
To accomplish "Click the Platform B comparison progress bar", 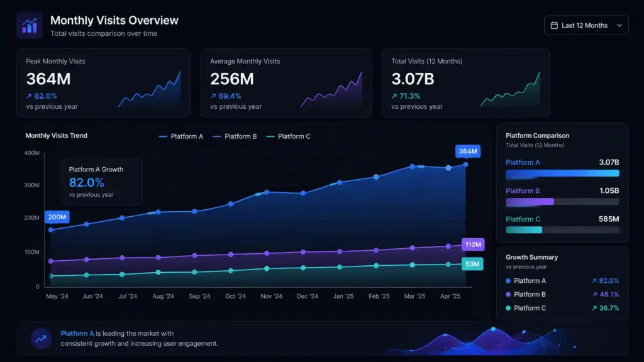I will 562,202.
